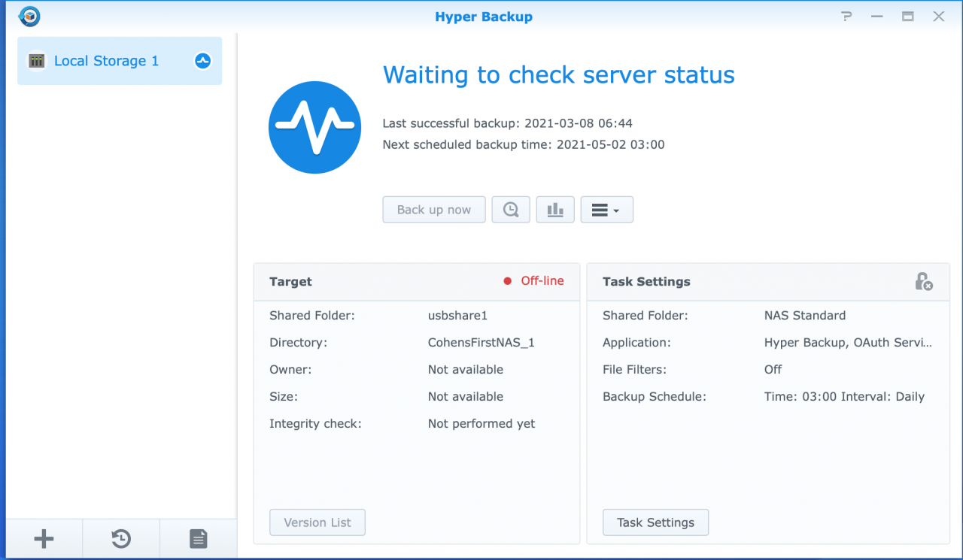Close the Hyper Backup window
The height and width of the screenshot is (560, 963).
(x=939, y=16)
